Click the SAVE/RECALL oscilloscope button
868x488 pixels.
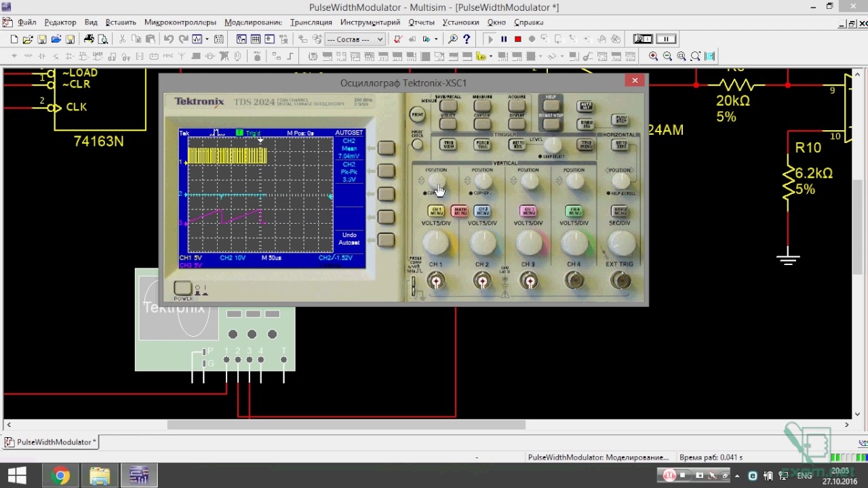pos(448,106)
